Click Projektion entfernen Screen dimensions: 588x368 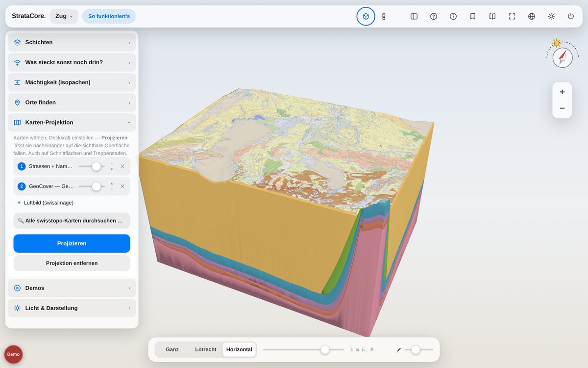(72, 263)
